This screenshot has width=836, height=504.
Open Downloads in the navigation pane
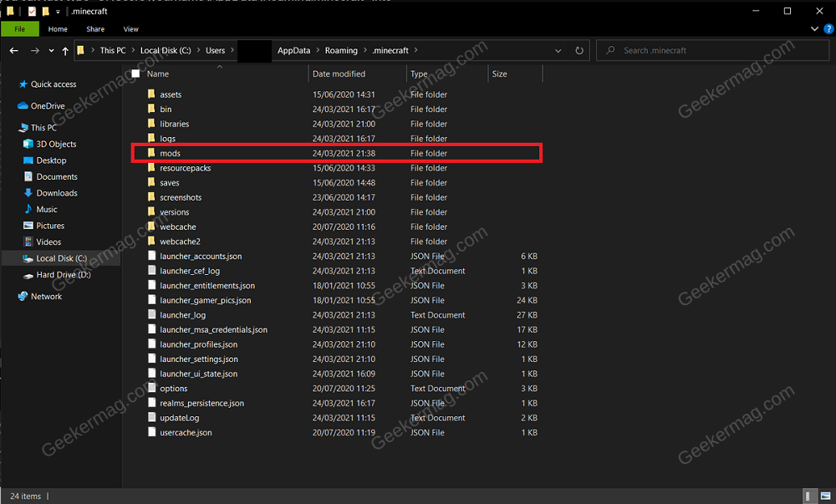57,193
